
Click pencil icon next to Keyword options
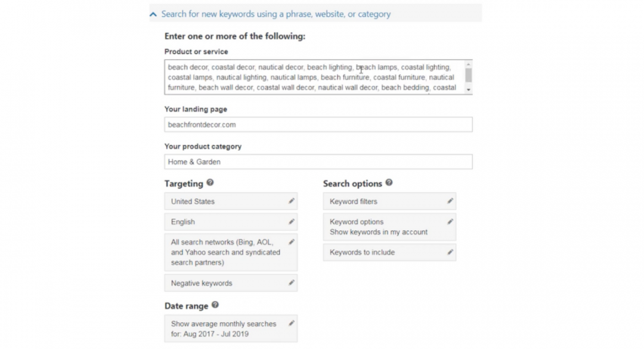[450, 221]
